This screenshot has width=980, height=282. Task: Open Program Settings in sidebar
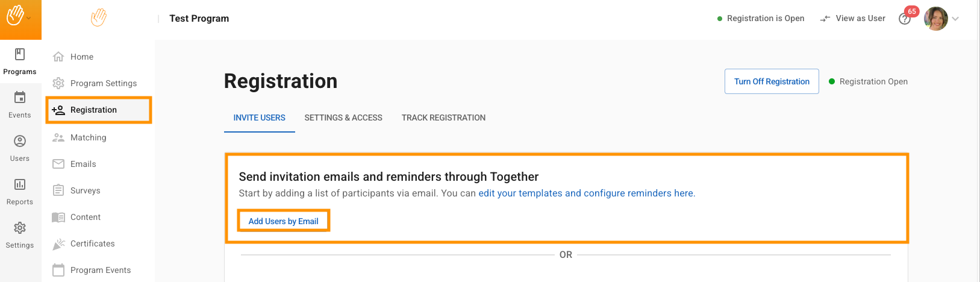[103, 83]
